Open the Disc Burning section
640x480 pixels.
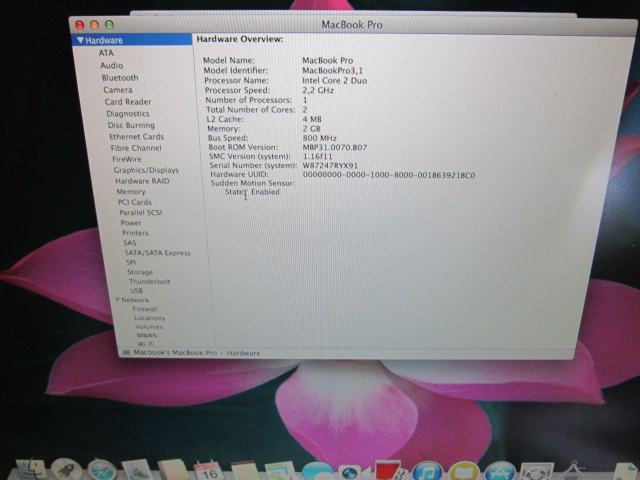click(131, 125)
